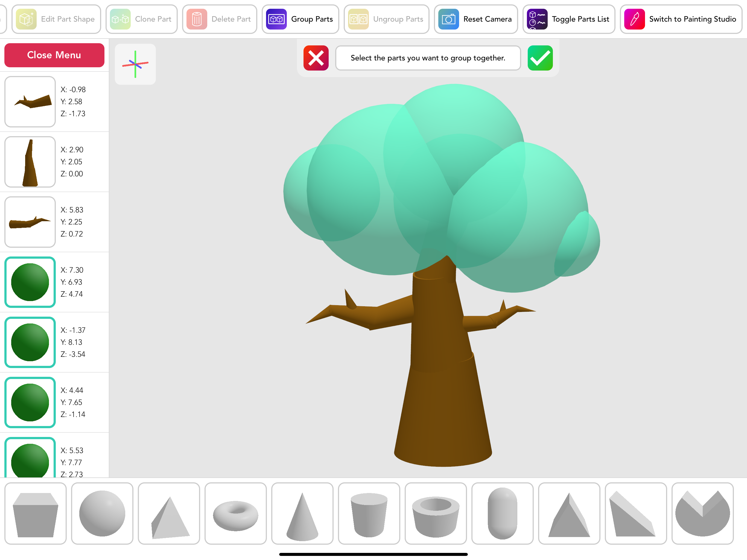Select the trunk part at X 2.90
Viewport: 747px width, 560px height.
pos(30,162)
